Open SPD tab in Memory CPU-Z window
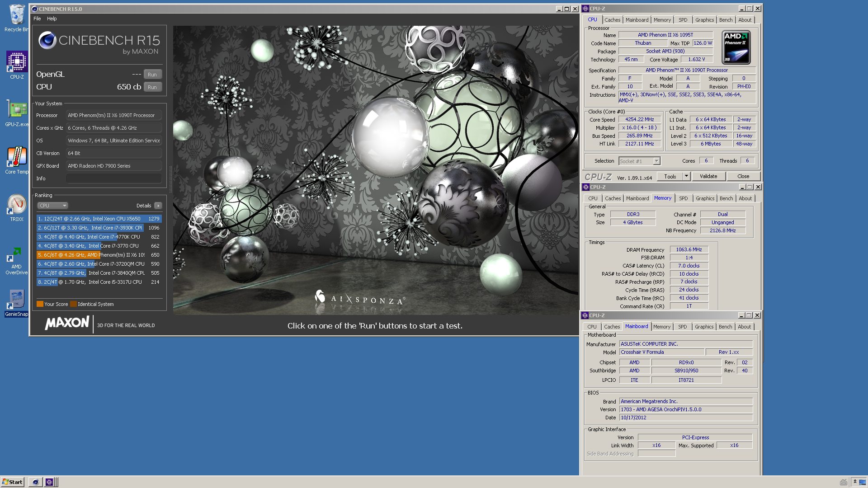This screenshot has width=868, height=488. coord(683,198)
